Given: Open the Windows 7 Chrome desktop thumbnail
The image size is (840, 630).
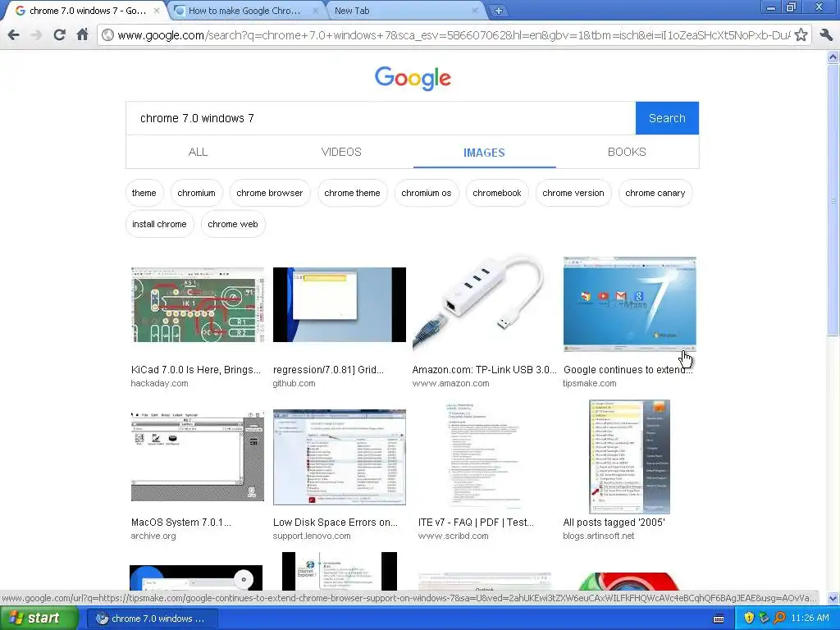Looking at the screenshot, I should point(629,304).
